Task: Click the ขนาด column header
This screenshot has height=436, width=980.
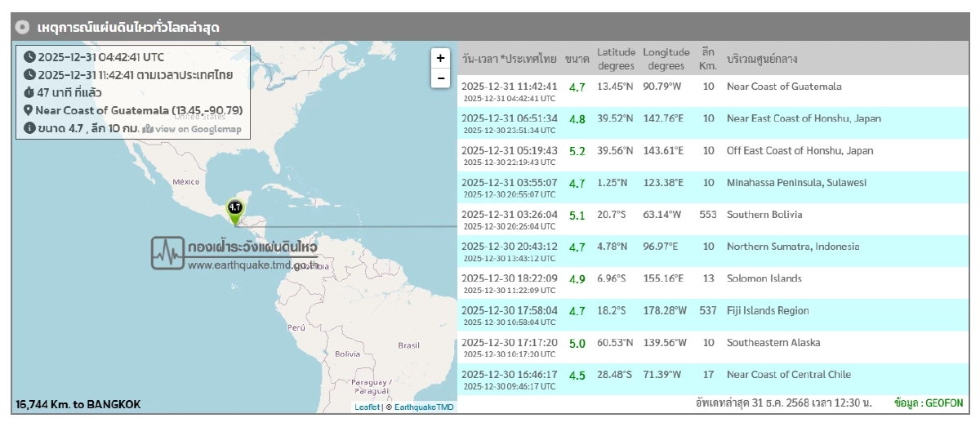Action: [x=577, y=59]
